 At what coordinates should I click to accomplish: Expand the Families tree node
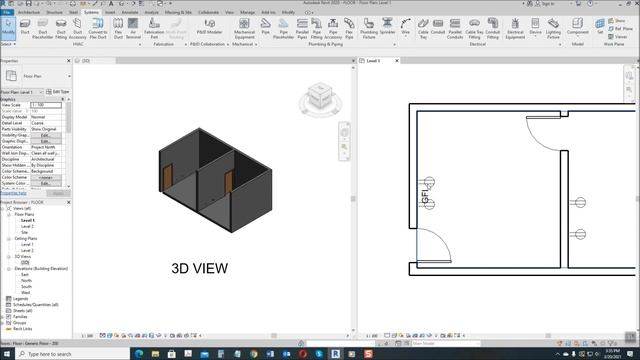tap(2, 317)
